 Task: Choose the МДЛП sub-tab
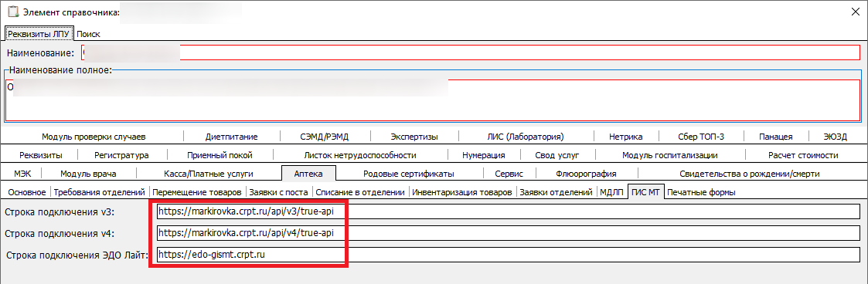611,192
